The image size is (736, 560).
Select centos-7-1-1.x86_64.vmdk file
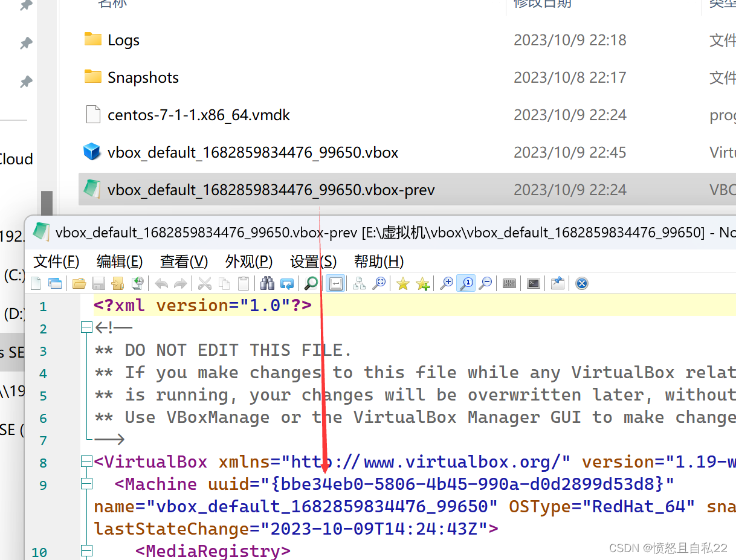(199, 115)
